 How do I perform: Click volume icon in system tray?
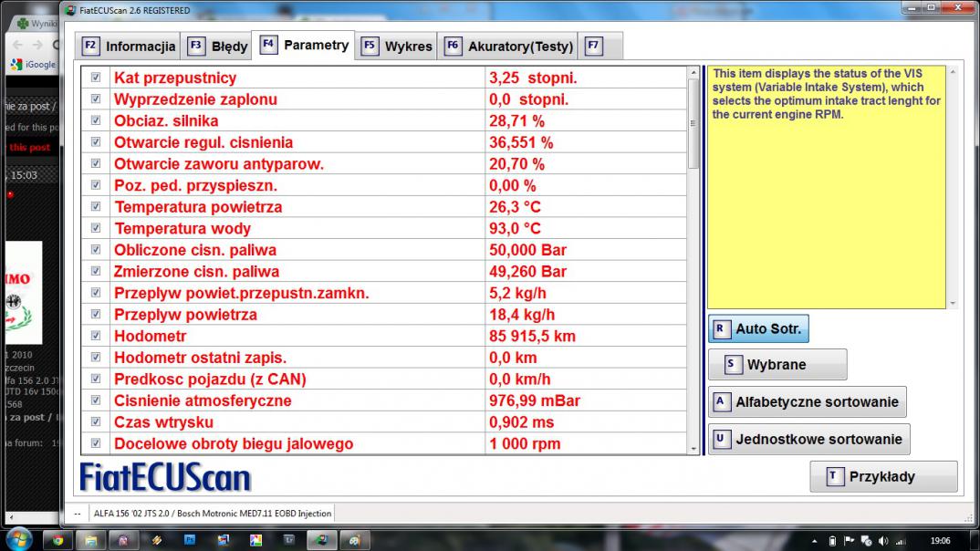(x=883, y=541)
